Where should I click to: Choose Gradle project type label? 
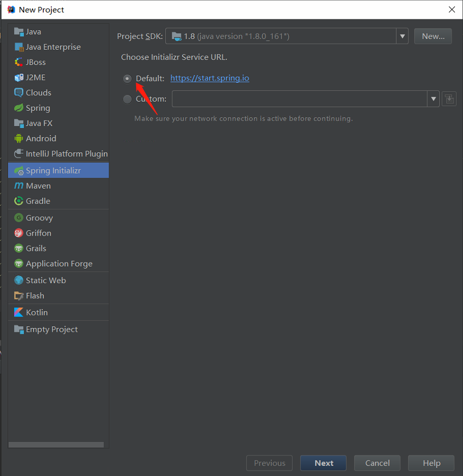point(38,201)
